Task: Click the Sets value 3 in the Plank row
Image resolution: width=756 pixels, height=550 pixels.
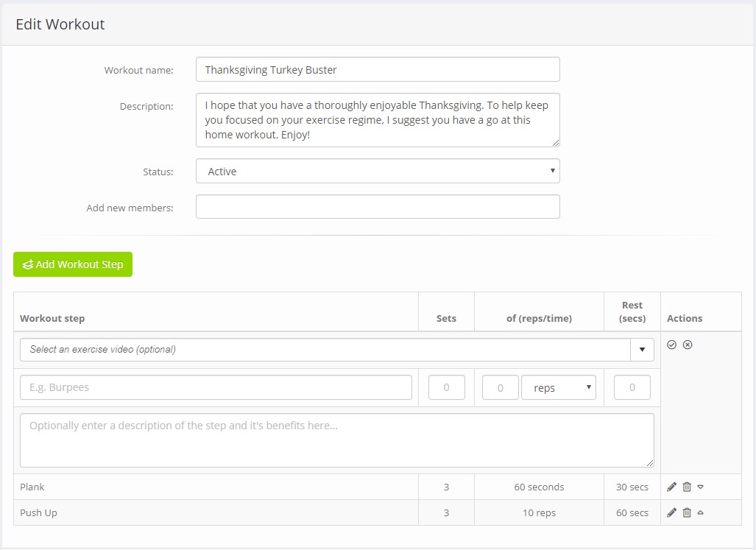Action: [447, 487]
